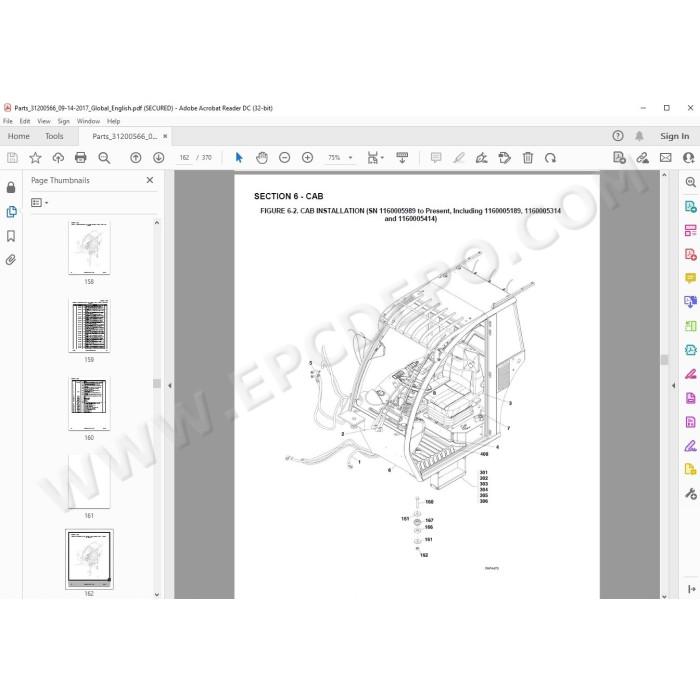Go to the next page with the down arrow
The width and height of the screenshot is (700, 700).
pos(158,158)
